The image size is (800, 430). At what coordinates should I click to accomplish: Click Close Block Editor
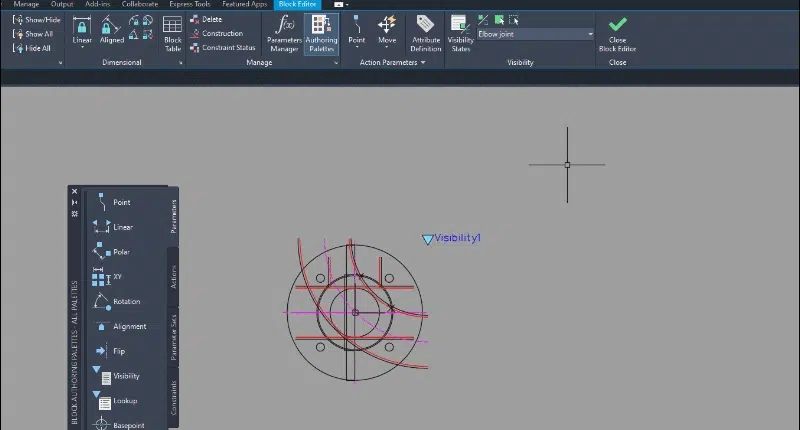pos(617,34)
